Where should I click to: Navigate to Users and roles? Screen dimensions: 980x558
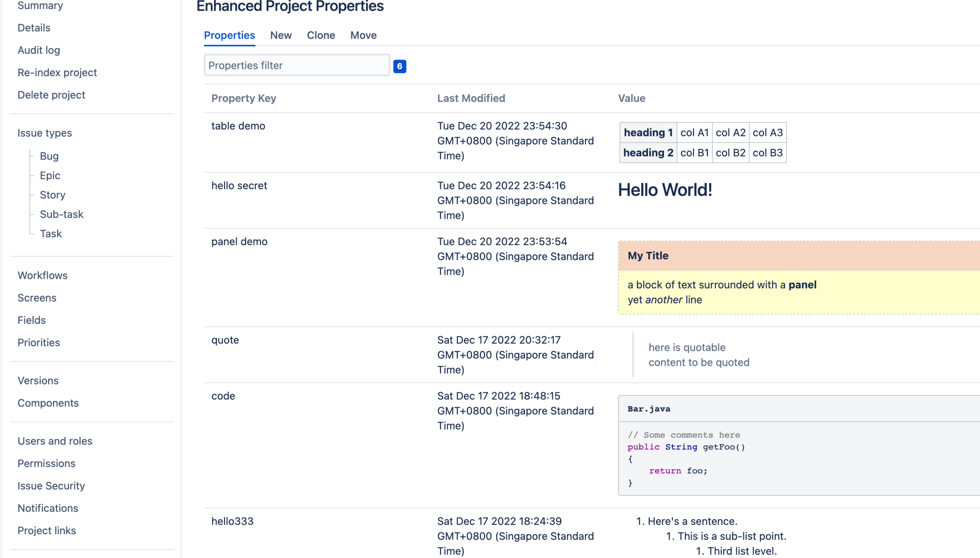(x=55, y=441)
